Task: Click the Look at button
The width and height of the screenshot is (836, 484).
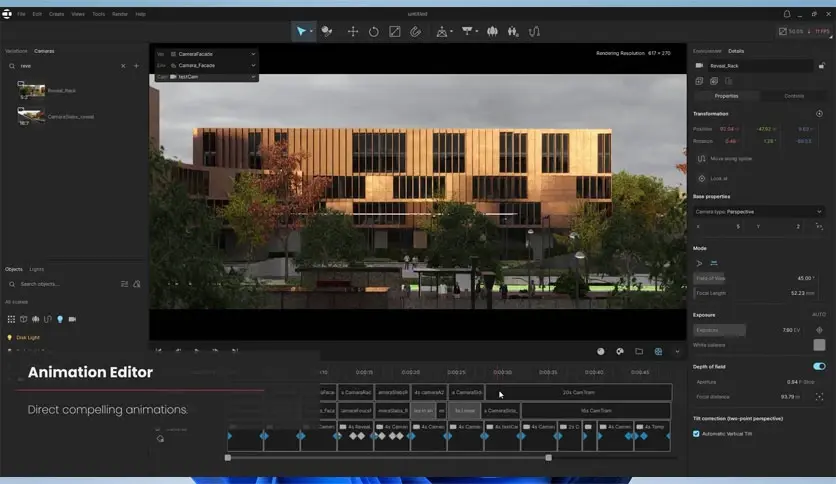Action: click(x=718, y=178)
